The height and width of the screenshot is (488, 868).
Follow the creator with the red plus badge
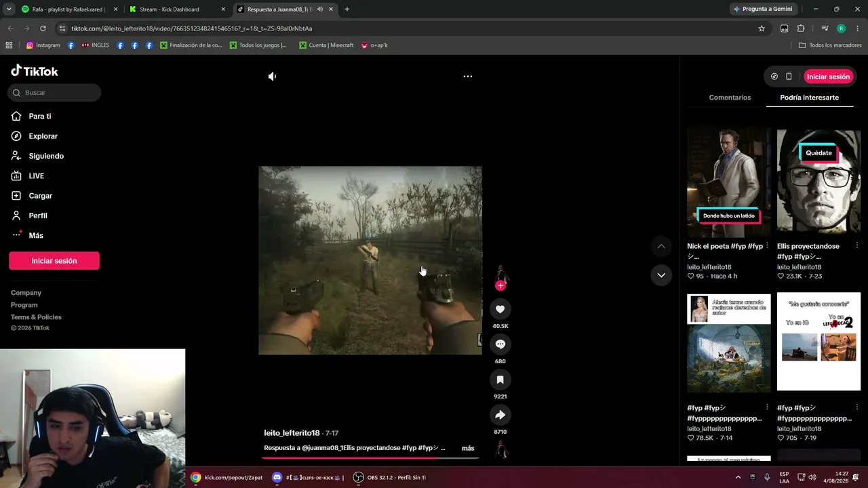[500, 285]
